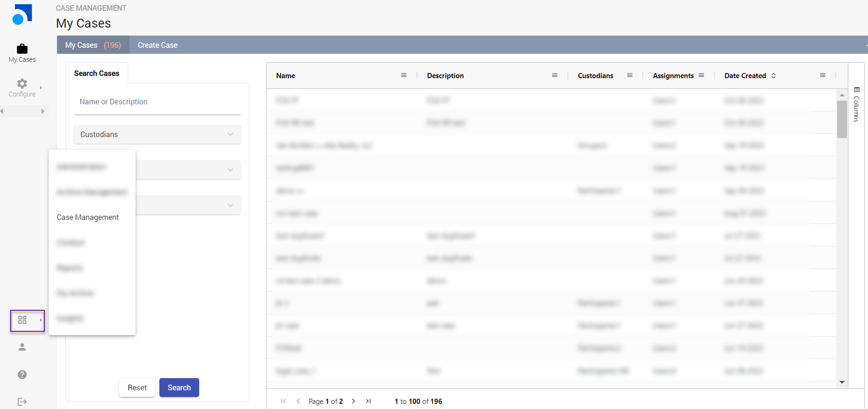Click the vertical scrollbar thumb

tap(842, 119)
